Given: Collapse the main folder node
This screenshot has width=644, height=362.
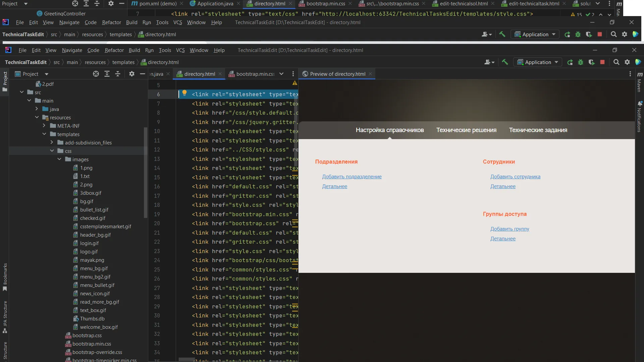Looking at the screenshot, I should click(29, 101).
